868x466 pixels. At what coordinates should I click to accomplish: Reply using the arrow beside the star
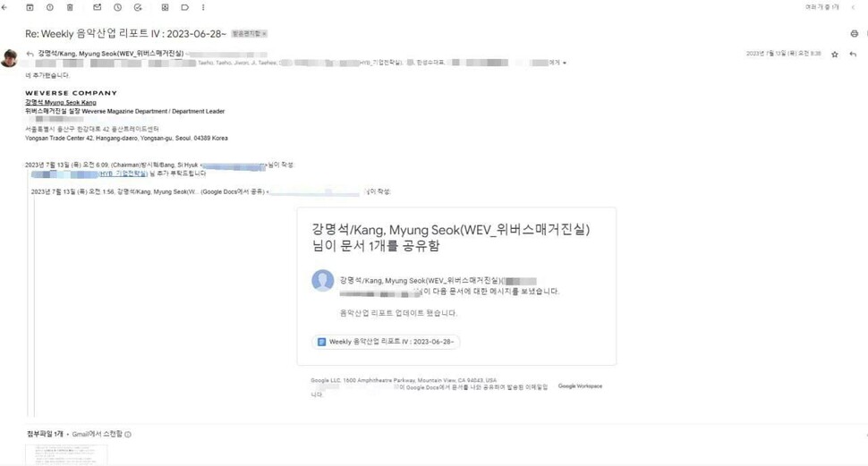[x=853, y=55]
